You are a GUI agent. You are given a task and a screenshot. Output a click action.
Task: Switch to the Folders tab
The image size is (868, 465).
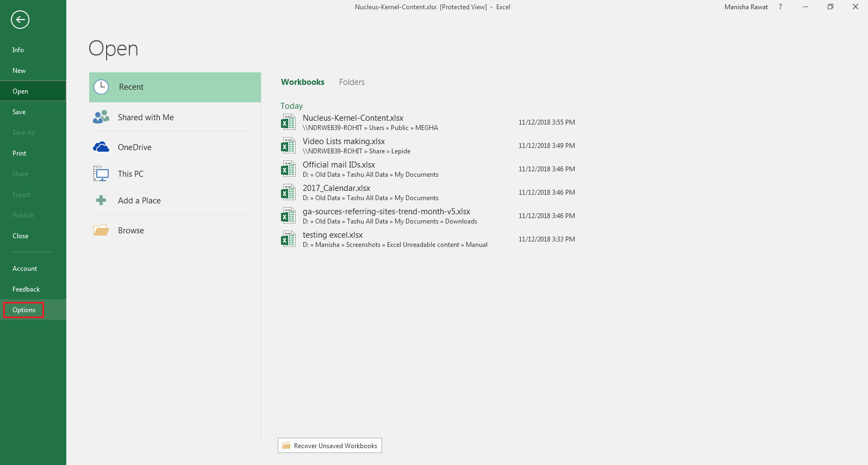pyautogui.click(x=352, y=82)
